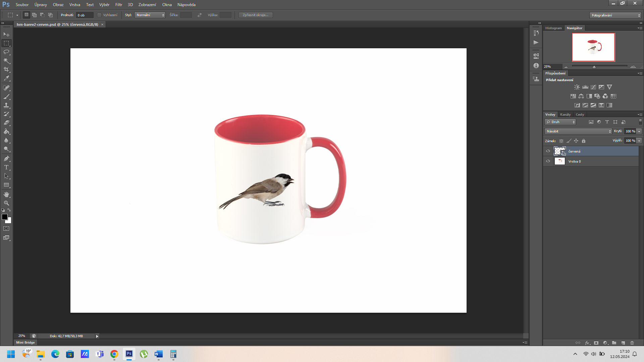Select the Crop tool
The width and height of the screenshot is (644, 362).
pos(6,69)
